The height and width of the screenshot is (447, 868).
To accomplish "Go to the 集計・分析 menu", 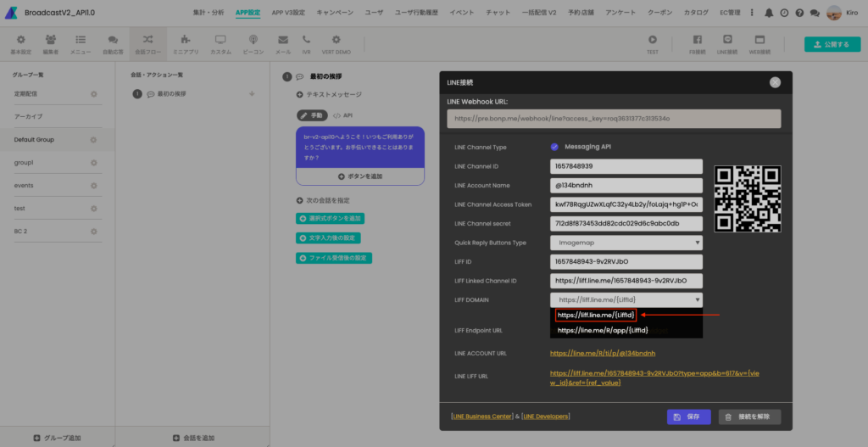I will click(x=209, y=13).
